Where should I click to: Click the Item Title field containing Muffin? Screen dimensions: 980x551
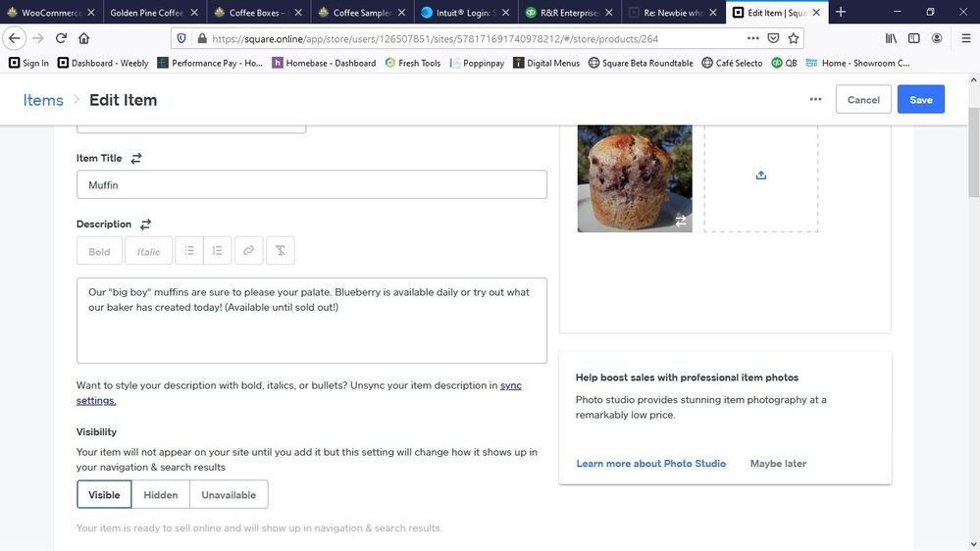(311, 184)
